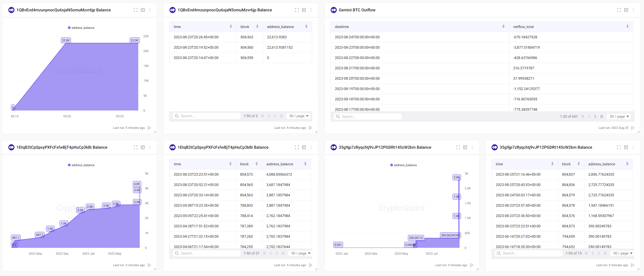The height and width of the screenshot is (276, 644).
Task: Open more options menu on 1QBvEnd4 Balance table panel
Action: click(311, 10)
